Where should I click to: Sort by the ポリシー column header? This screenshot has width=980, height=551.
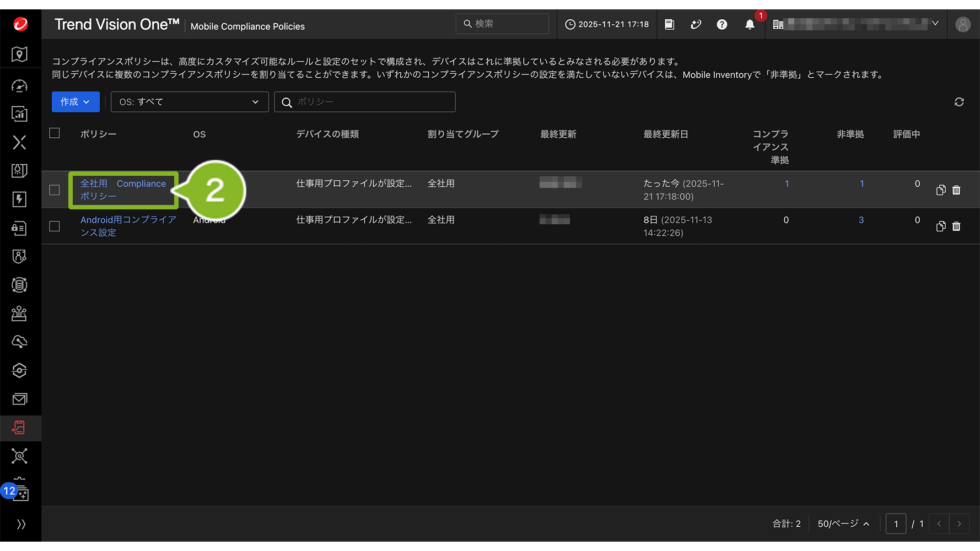(98, 134)
